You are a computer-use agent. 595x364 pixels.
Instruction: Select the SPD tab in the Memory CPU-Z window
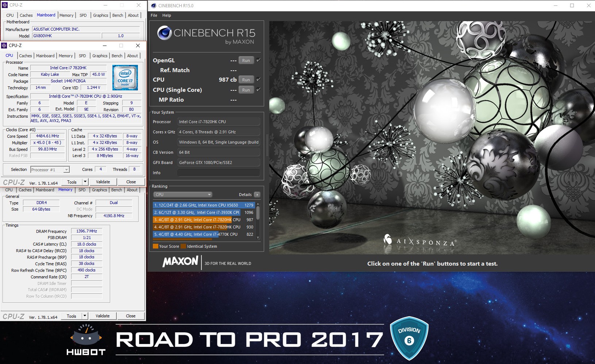click(x=82, y=190)
